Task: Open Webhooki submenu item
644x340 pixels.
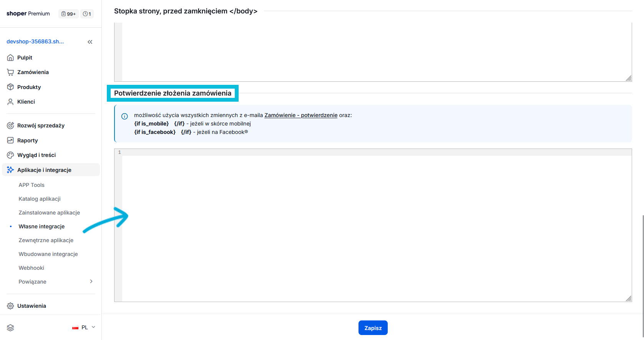Action: (x=31, y=268)
